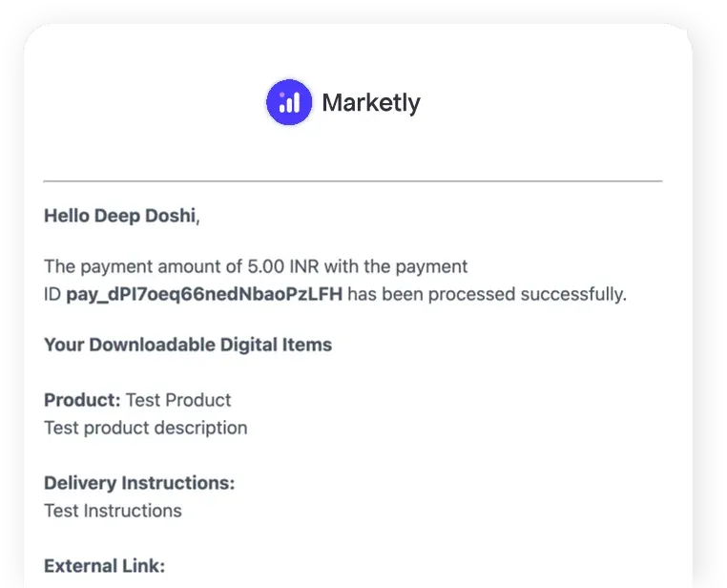Screen dimensions: 727x588
Task: Click the Hello Deep Doshi greeting
Action: pos(121,216)
